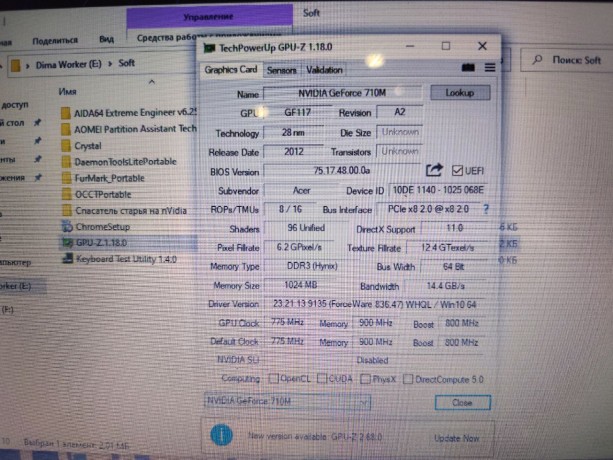Select the Спасатель старья на nVidia folder
Image resolution: width=613 pixels, height=460 pixels.
pyautogui.click(x=131, y=211)
